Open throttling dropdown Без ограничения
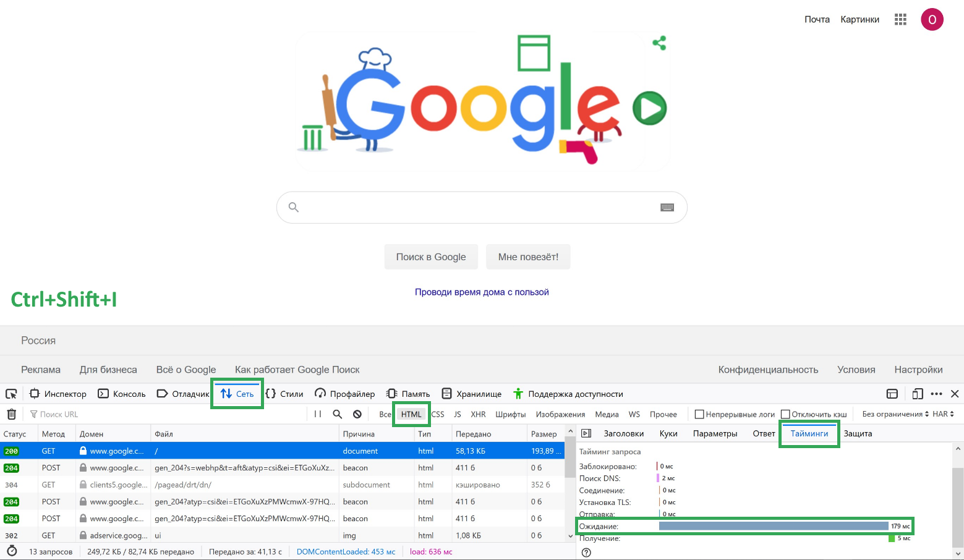 (x=895, y=414)
